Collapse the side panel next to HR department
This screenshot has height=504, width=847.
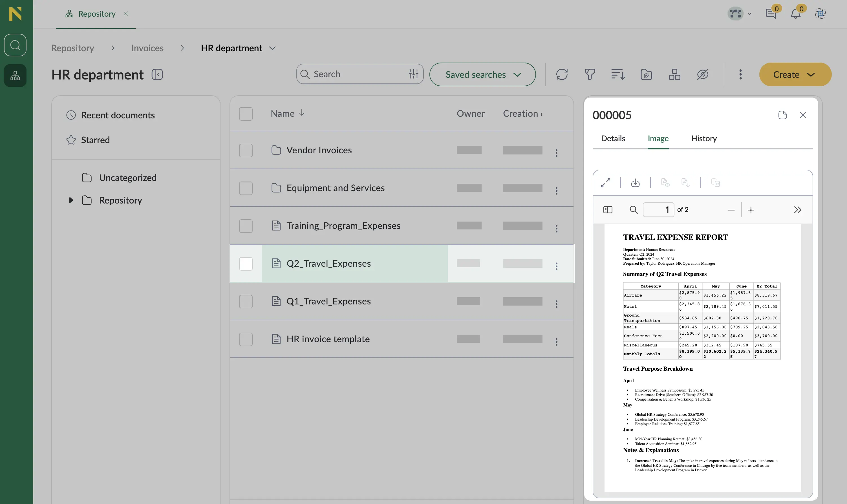click(157, 74)
